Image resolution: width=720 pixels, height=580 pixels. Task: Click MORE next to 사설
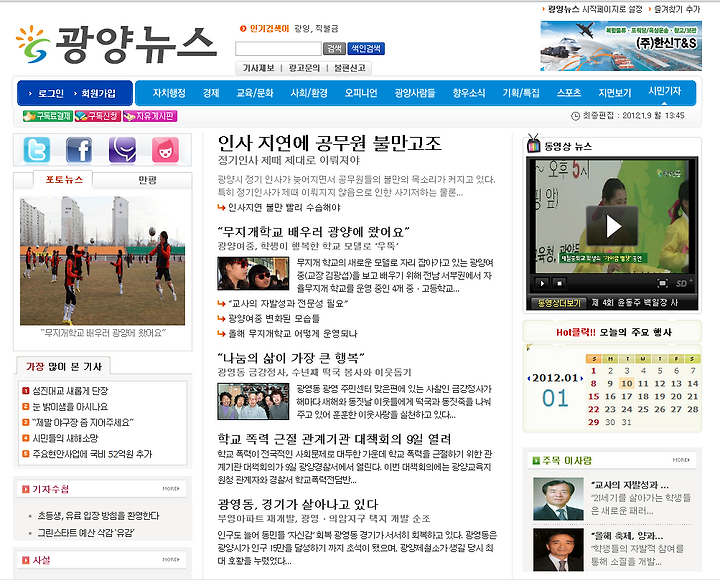click(171, 560)
